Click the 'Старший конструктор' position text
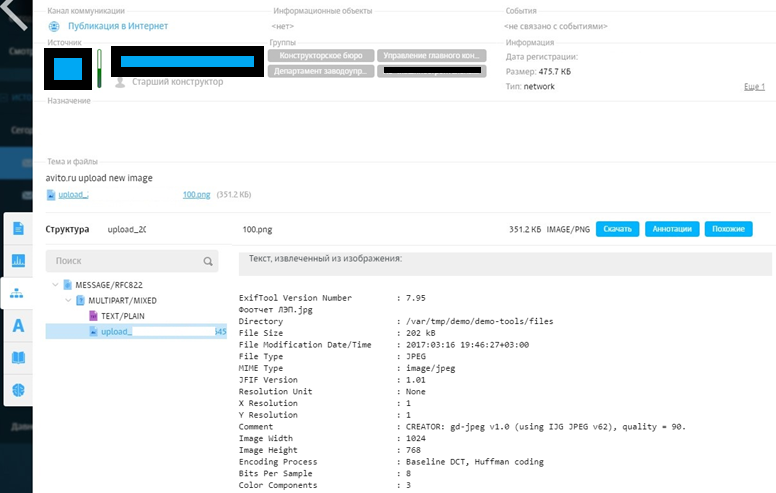776x493 pixels. 178,82
